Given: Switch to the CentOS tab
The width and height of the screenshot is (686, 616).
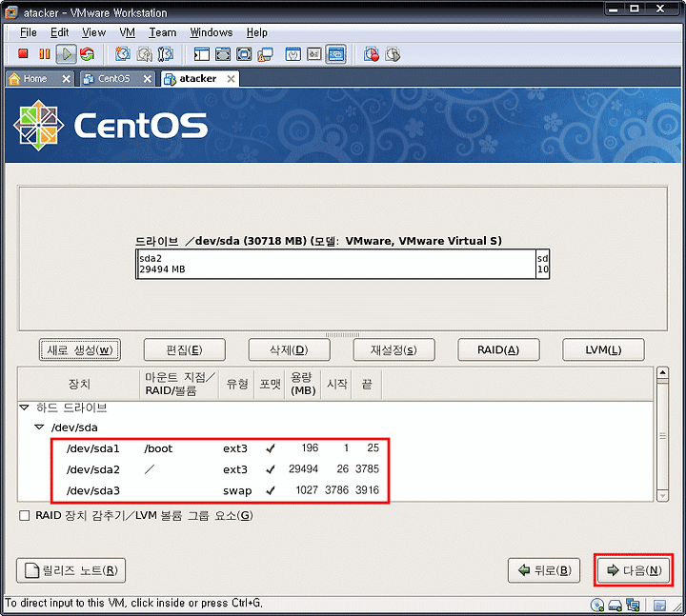Looking at the screenshot, I should (x=117, y=79).
